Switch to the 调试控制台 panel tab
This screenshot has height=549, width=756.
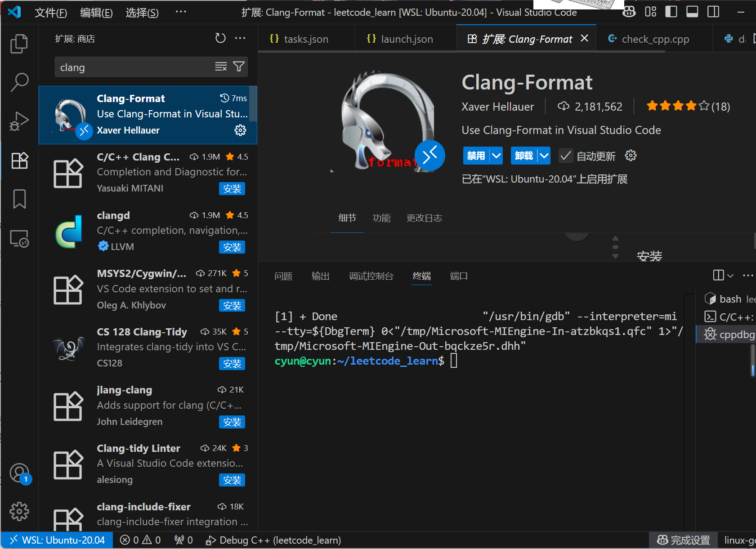coord(371,276)
